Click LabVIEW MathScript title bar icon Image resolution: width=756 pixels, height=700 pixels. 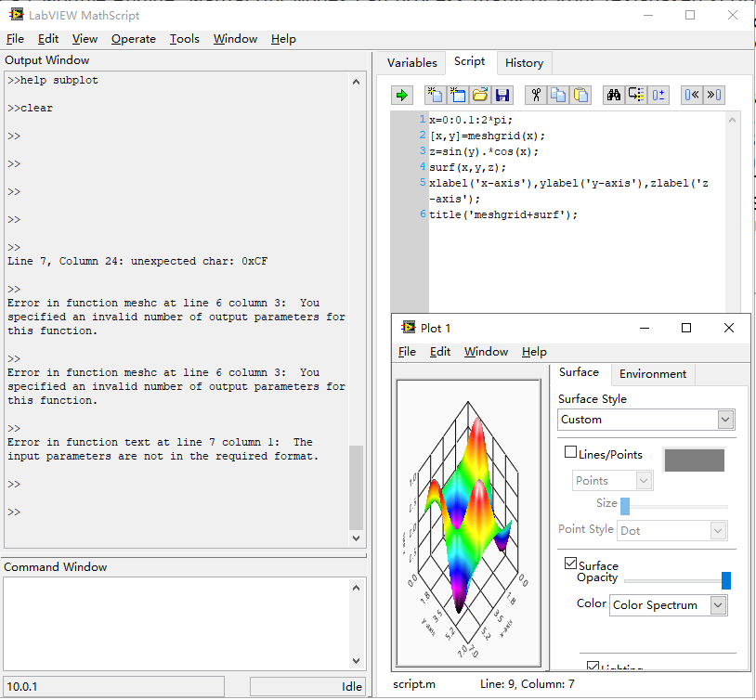(17, 15)
